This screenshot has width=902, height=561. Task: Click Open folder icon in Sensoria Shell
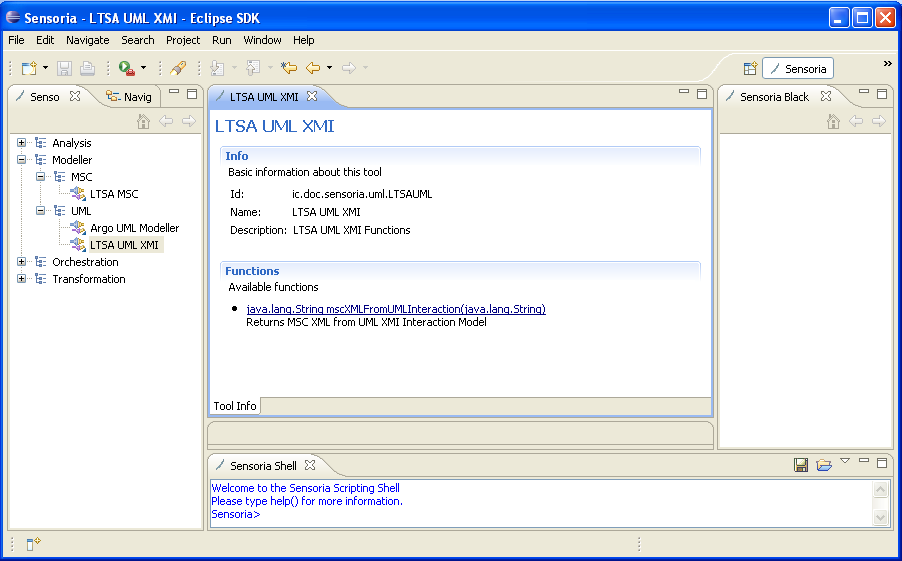tap(824, 465)
